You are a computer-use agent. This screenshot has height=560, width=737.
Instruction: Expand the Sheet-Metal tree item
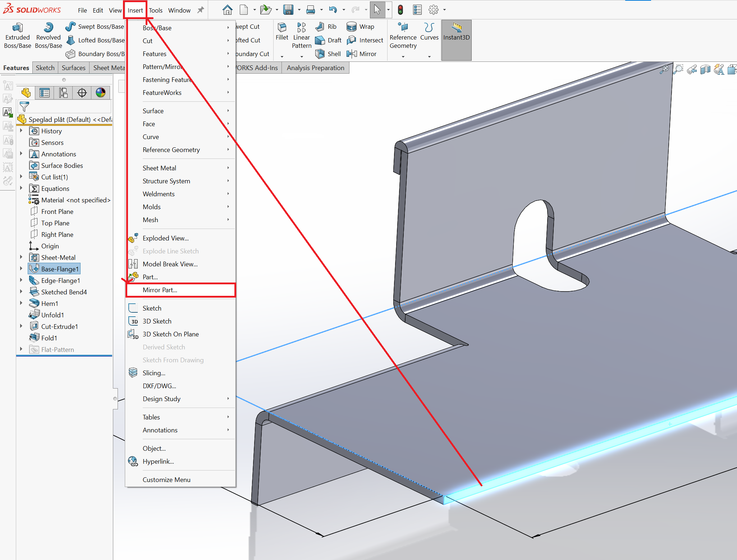pyautogui.click(x=21, y=257)
